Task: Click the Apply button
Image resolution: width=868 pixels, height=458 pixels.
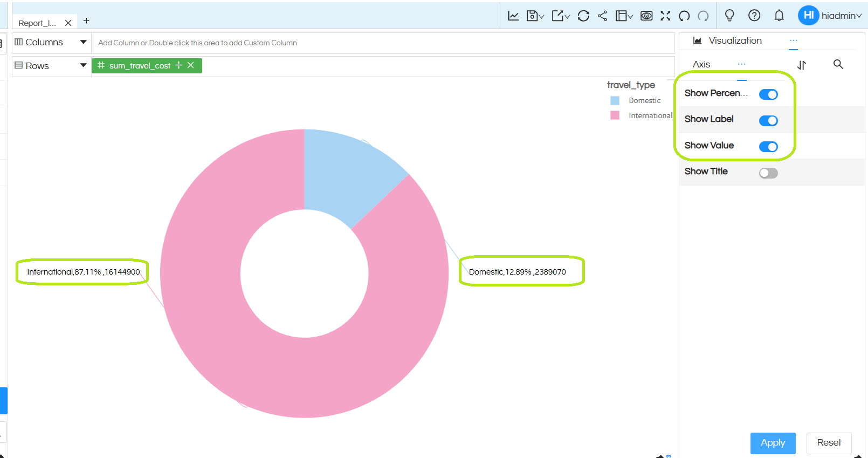Action: coord(773,443)
